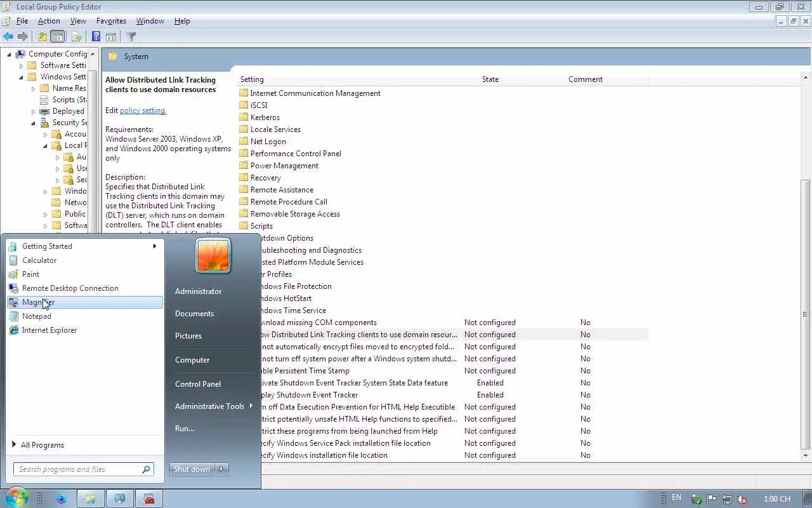Open Calculator from the Start menu
This screenshot has width=812, height=508.
[84, 260]
